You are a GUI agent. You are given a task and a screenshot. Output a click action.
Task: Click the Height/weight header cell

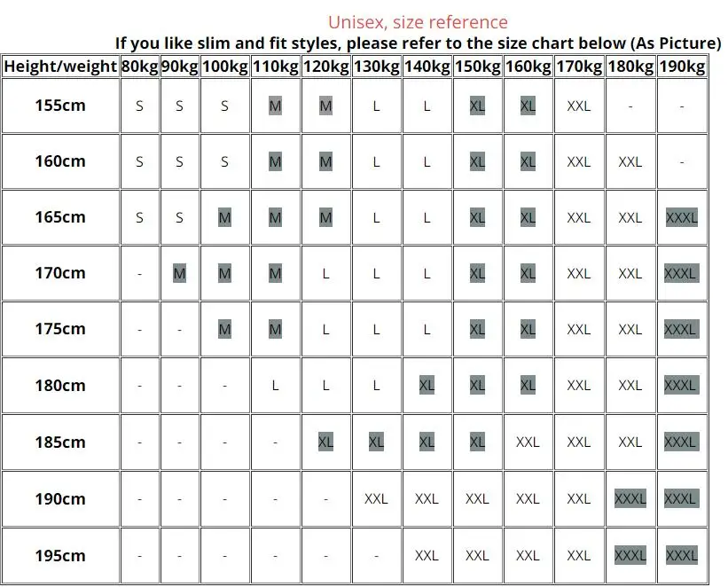(60, 67)
